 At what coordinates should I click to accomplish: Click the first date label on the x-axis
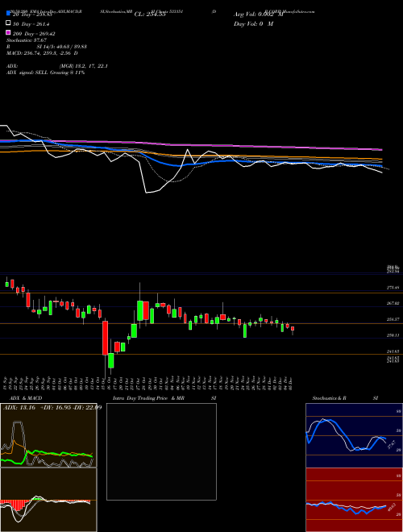6,382
